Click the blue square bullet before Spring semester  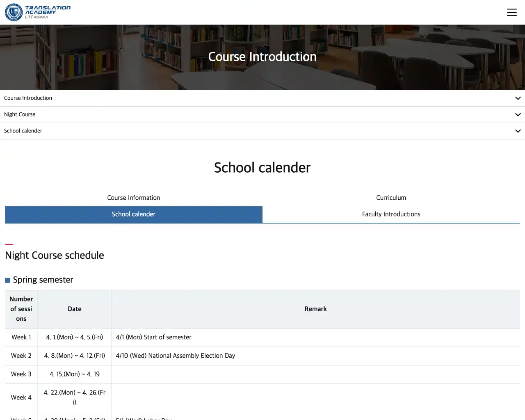point(7,281)
